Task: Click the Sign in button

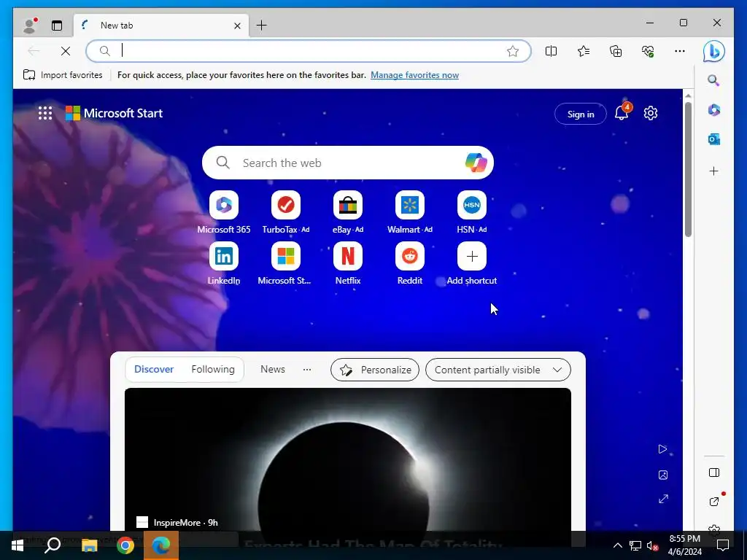Action: (x=580, y=114)
